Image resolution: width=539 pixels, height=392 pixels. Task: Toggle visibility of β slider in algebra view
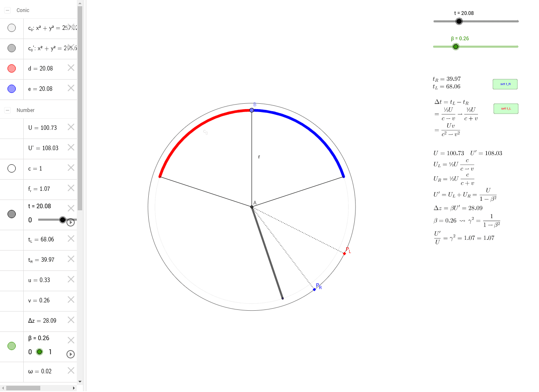12,346
